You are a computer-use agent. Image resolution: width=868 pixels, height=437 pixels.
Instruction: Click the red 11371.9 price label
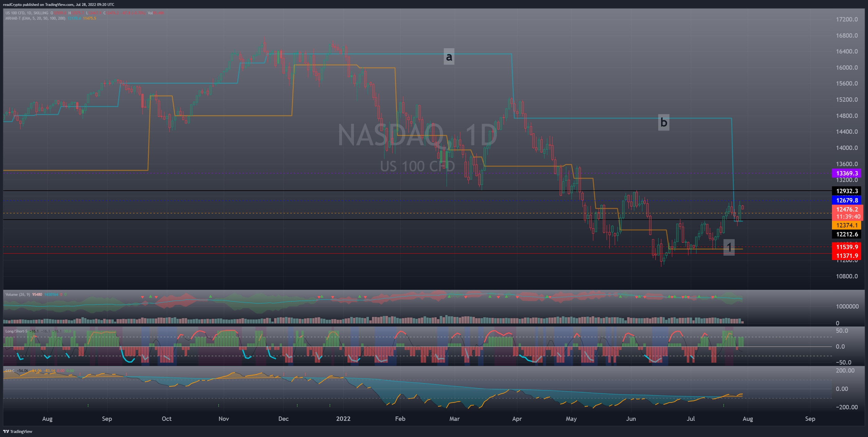(x=847, y=256)
